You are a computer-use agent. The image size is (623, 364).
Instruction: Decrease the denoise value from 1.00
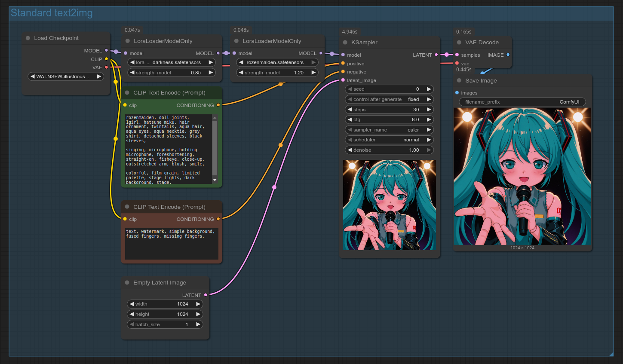350,150
